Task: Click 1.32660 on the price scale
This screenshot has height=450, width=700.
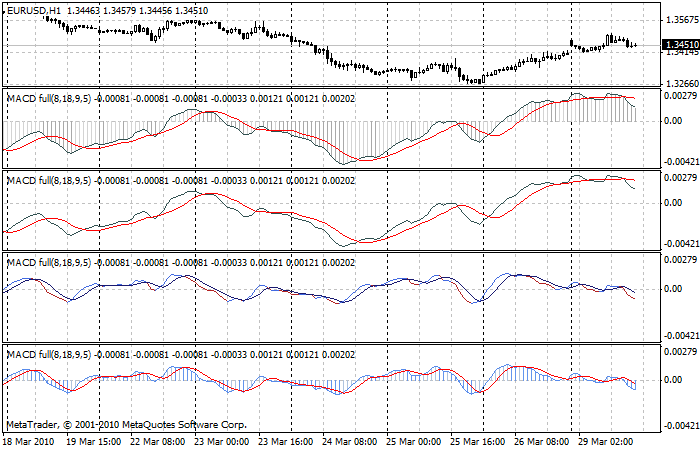Action: pyautogui.click(x=680, y=84)
